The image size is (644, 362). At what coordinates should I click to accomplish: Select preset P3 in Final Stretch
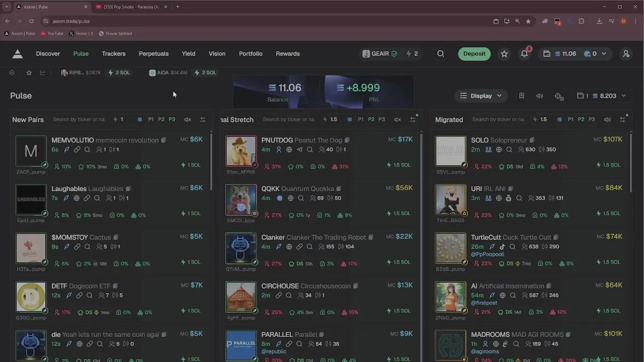click(x=382, y=120)
